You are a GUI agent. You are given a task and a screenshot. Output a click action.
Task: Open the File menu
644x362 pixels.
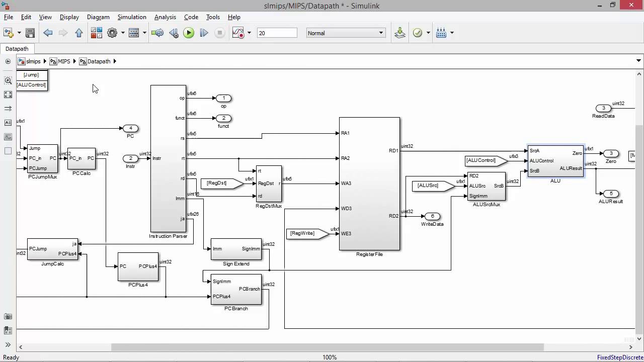pos(9,17)
